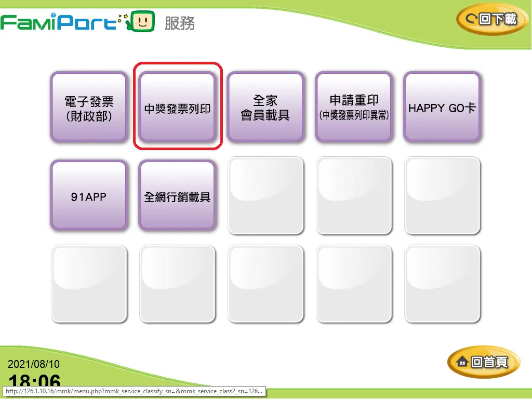The width and height of the screenshot is (532, 399).
Task: Go back via 回下載 button
Action: 491,19
